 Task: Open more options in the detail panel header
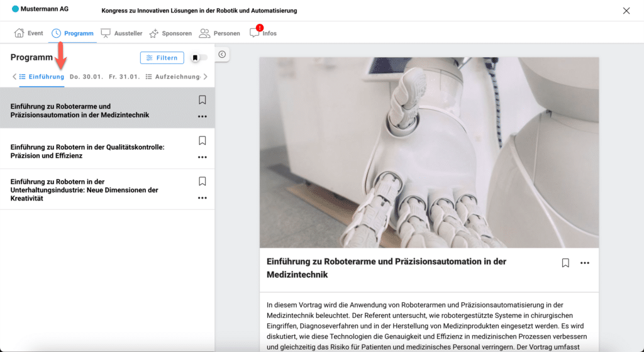[x=585, y=263]
